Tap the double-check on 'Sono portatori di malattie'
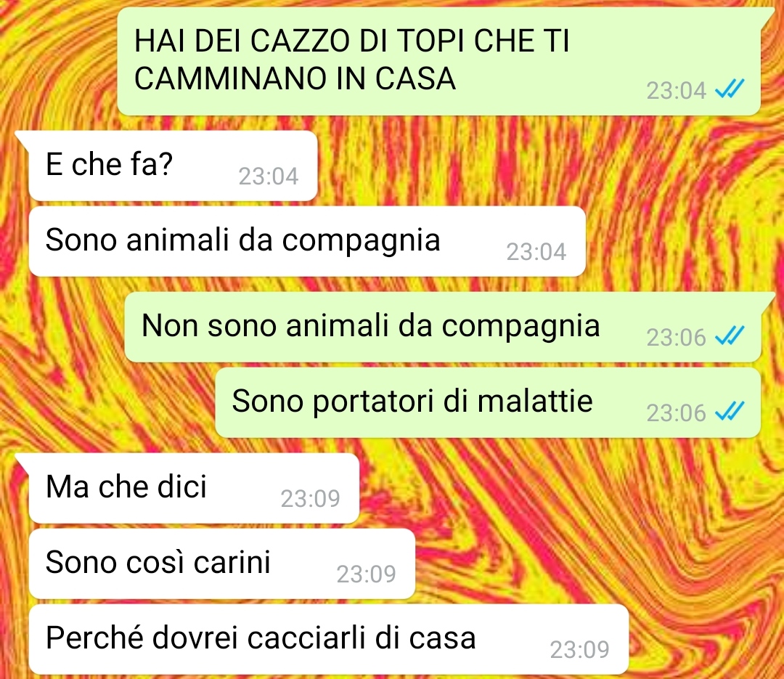Viewport: 784px width, 679px height. pyautogui.click(x=730, y=411)
